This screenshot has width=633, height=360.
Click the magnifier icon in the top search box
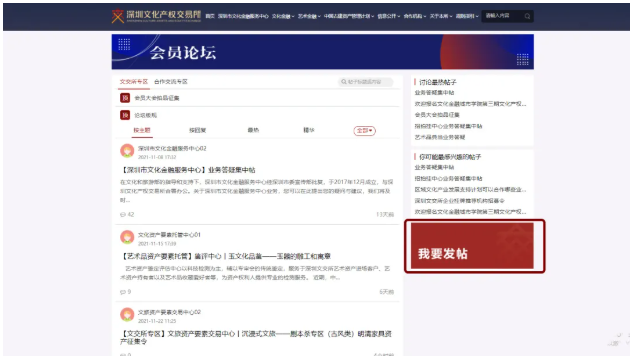(x=527, y=16)
